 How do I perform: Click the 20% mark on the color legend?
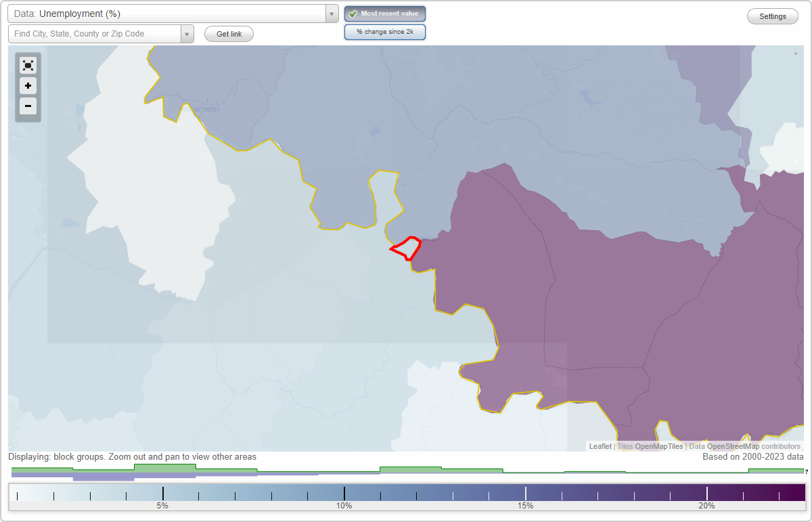(706, 506)
